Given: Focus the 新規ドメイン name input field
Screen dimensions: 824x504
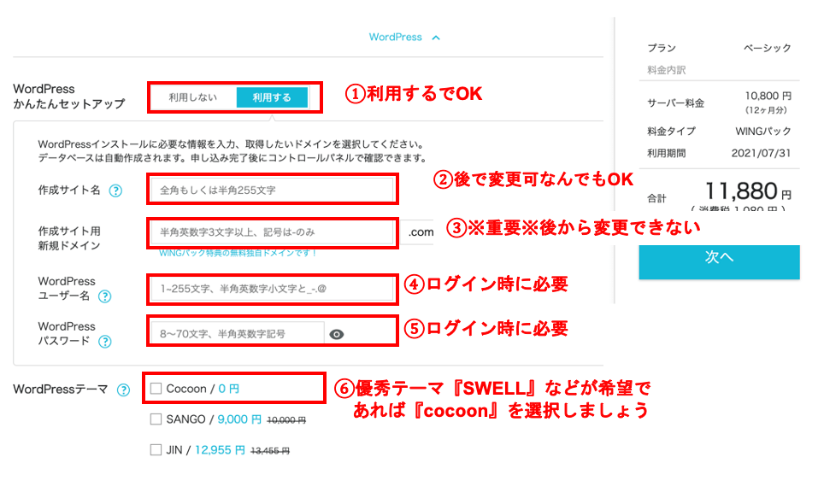Looking at the screenshot, I should click(x=272, y=232).
